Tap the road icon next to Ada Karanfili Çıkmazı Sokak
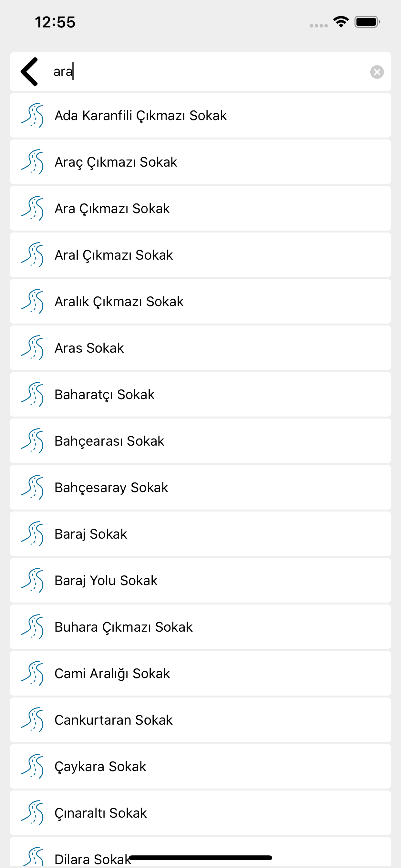Screen dimensions: 401x868 click(32, 115)
